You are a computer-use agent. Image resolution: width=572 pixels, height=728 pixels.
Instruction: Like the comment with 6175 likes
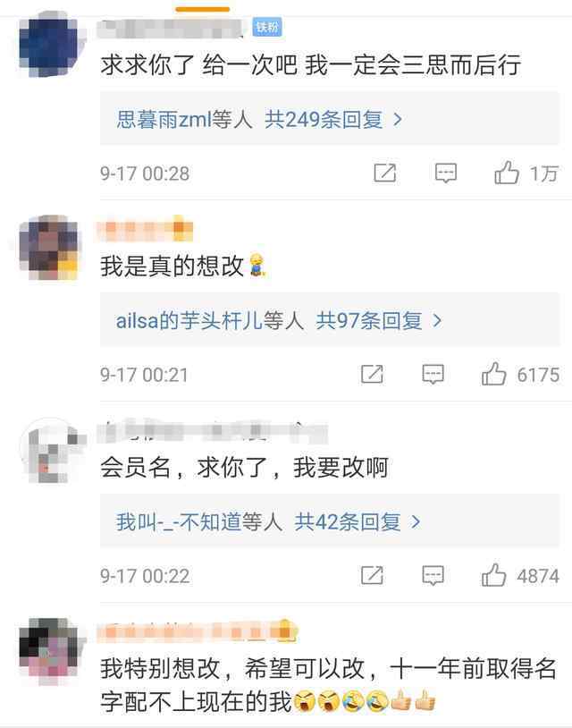point(493,374)
